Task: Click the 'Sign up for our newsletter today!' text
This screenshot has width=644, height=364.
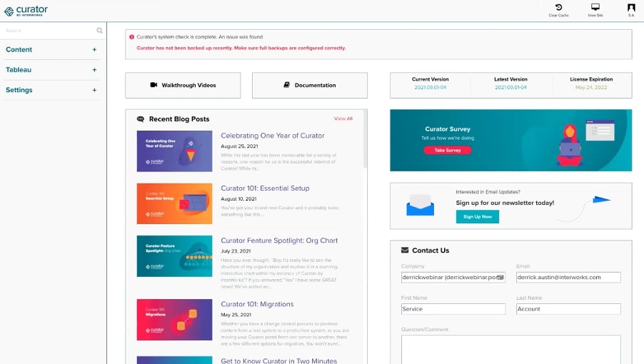Action: coord(505,203)
